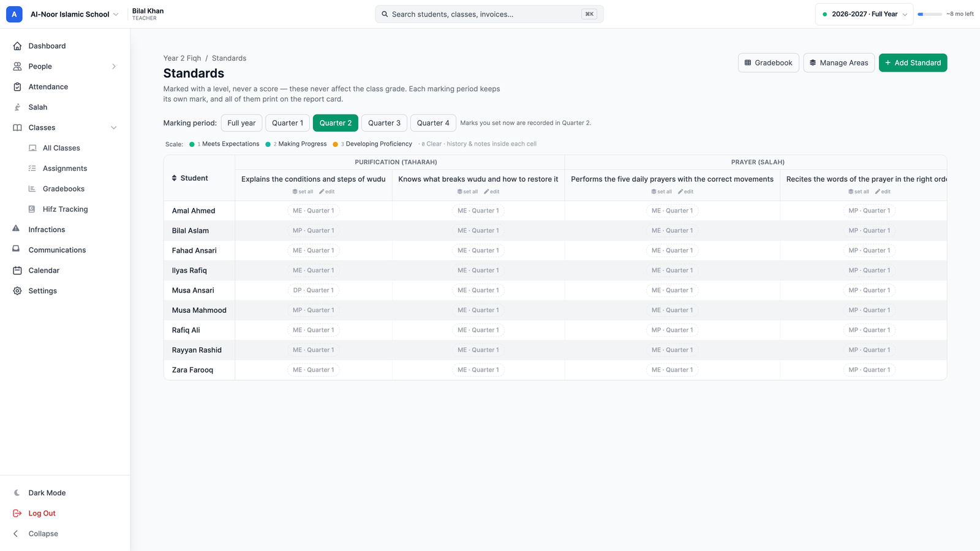Click the Infractions warning icon
The height and width of the screenshot is (551, 980).
(x=16, y=229)
